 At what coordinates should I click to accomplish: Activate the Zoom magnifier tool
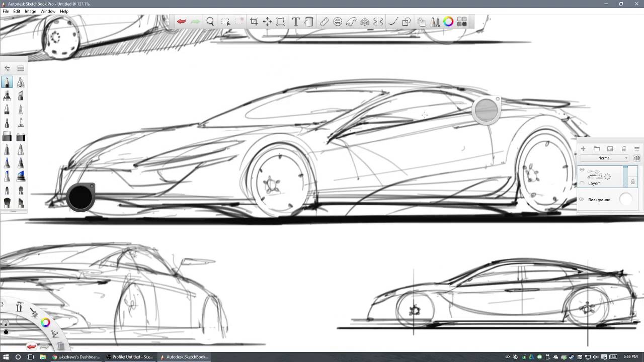[210, 21]
